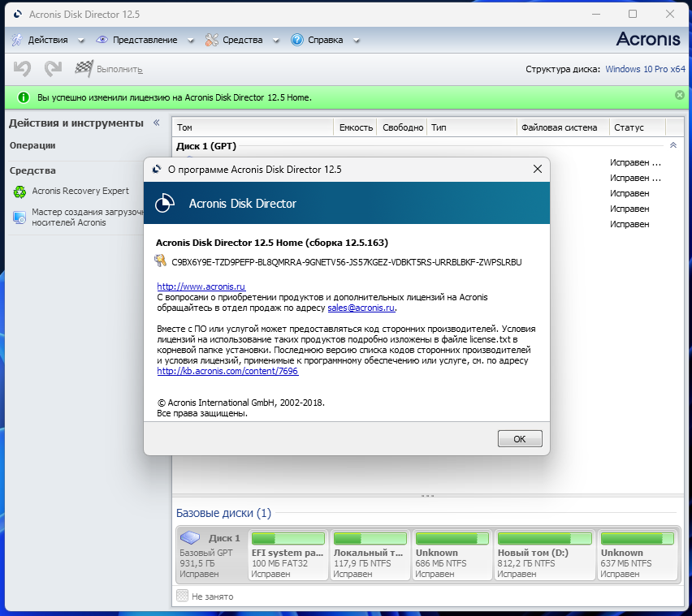Select the Локальный том 117,9 ГБ NTFS partition

370,554
